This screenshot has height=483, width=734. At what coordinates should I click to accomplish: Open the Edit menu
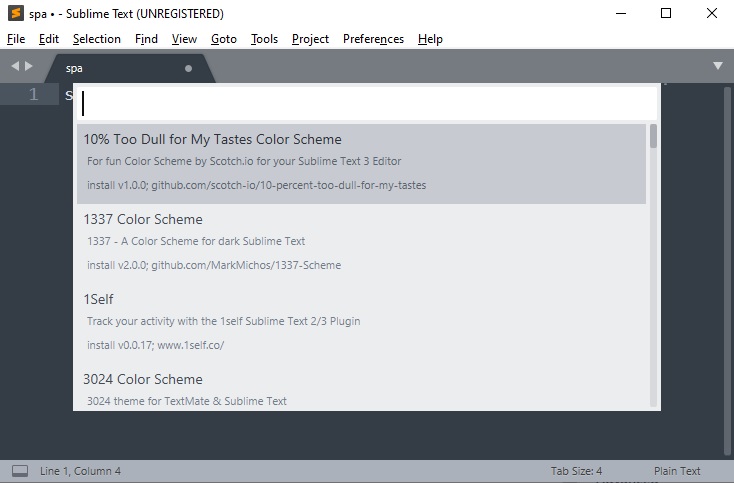(x=49, y=39)
